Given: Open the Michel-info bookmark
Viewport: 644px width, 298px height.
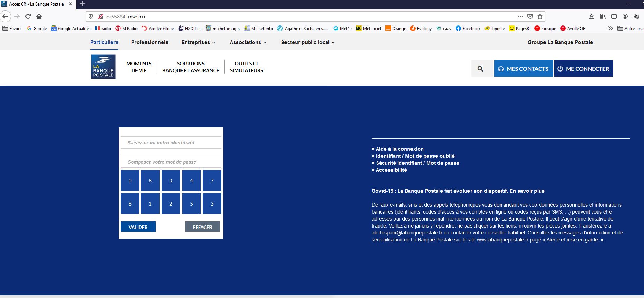Looking at the screenshot, I should [x=259, y=28].
